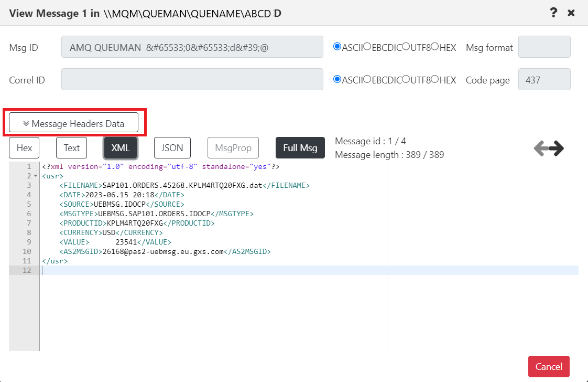Image resolution: width=588 pixels, height=382 pixels.
Task: Click the SOURCE value UEBMSG.IDOCP
Action: [x=119, y=204]
